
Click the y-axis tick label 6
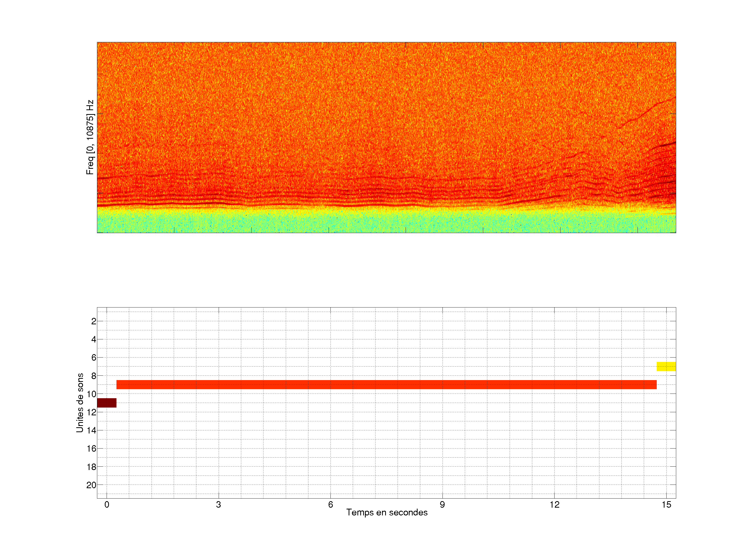[94, 358]
